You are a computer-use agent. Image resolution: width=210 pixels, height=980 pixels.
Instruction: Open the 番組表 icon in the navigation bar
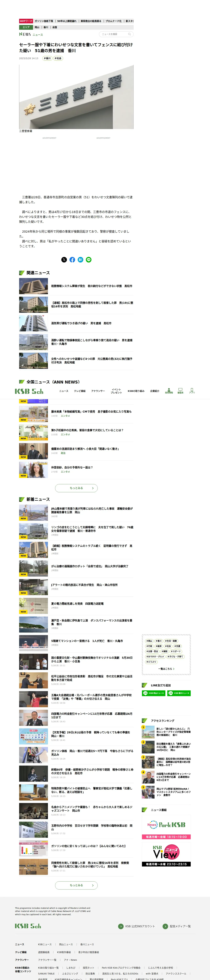(x=180, y=391)
